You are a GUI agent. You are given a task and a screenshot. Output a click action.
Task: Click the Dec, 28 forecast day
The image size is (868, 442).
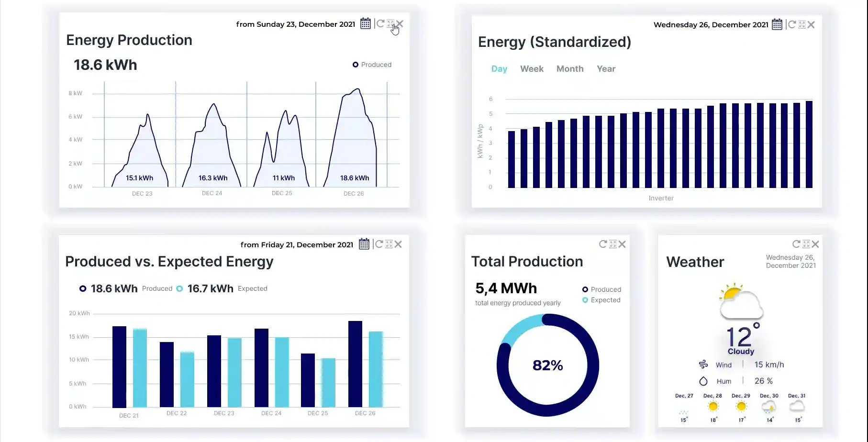[x=712, y=407]
